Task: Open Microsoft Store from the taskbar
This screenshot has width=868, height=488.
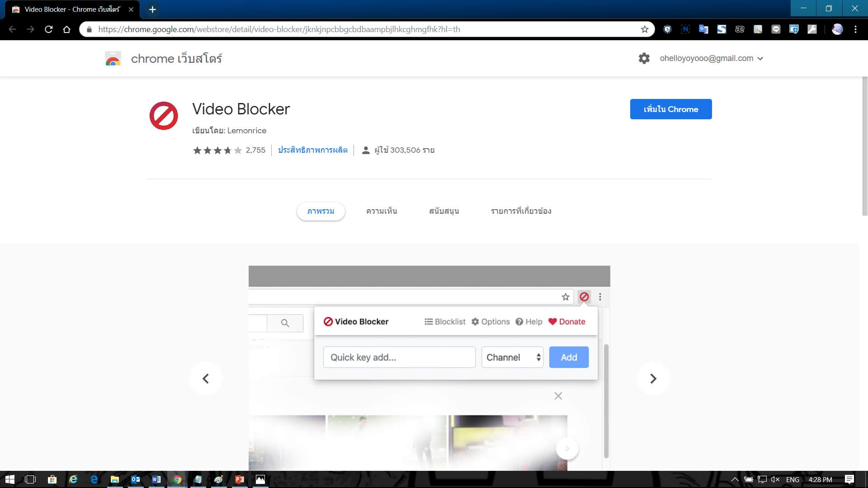Action: pos(52,479)
